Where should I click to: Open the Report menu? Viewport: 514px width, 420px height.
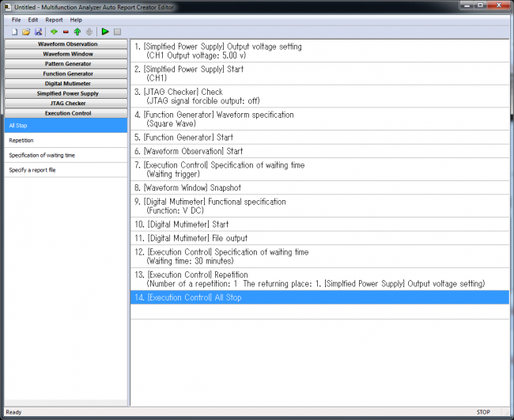tap(54, 20)
